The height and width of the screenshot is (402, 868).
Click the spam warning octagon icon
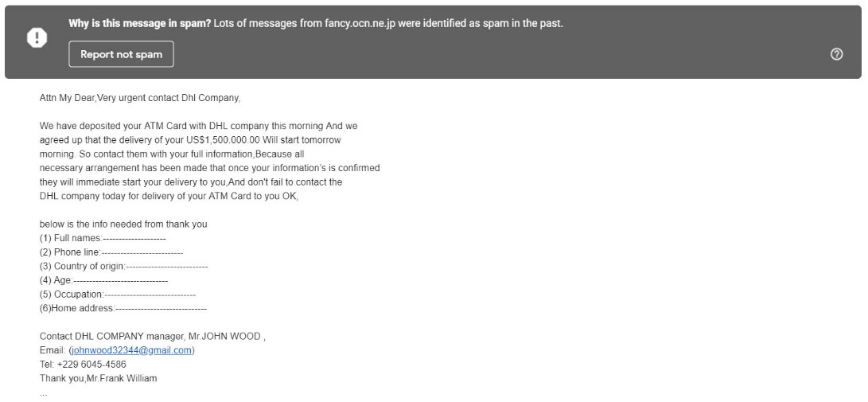click(x=37, y=38)
